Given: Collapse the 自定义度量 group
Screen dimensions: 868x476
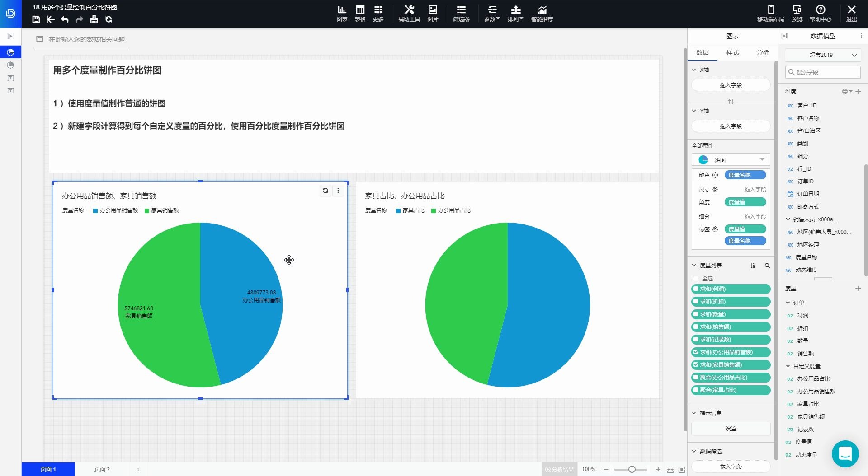Looking at the screenshot, I should 788,366.
